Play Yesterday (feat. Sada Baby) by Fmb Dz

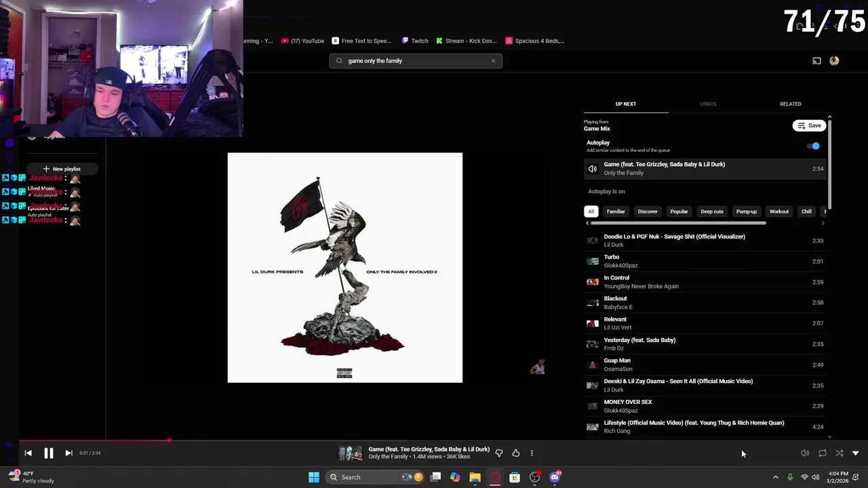point(705,344)
